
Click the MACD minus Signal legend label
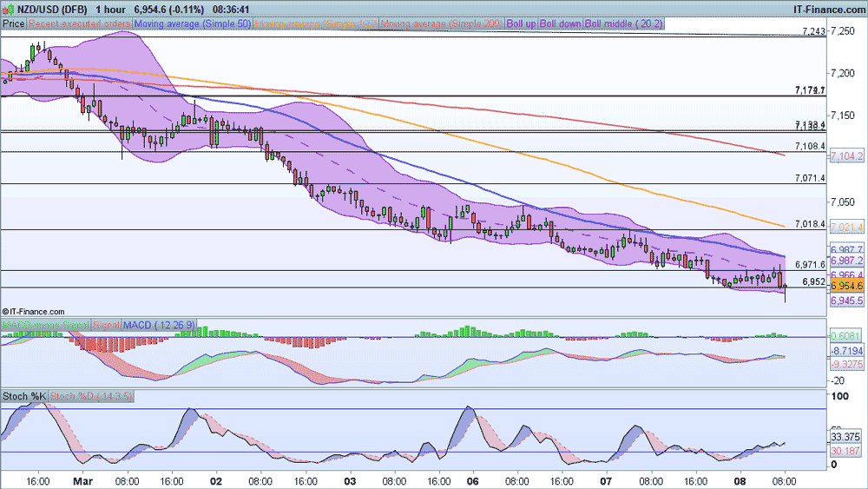click(x=45, y=325)
